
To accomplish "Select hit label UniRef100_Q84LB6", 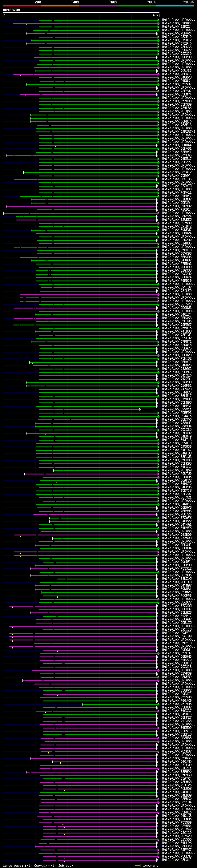I will click(177, 108).
